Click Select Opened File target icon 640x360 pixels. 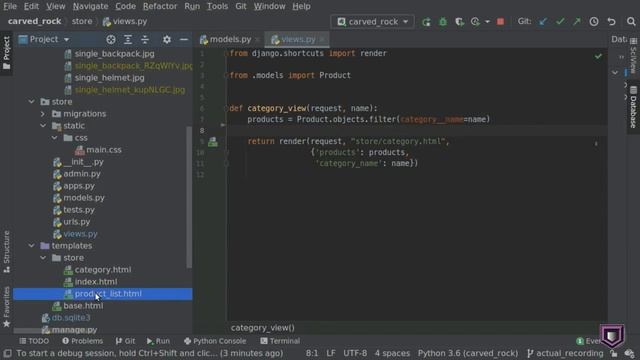[x=111, y=40]
